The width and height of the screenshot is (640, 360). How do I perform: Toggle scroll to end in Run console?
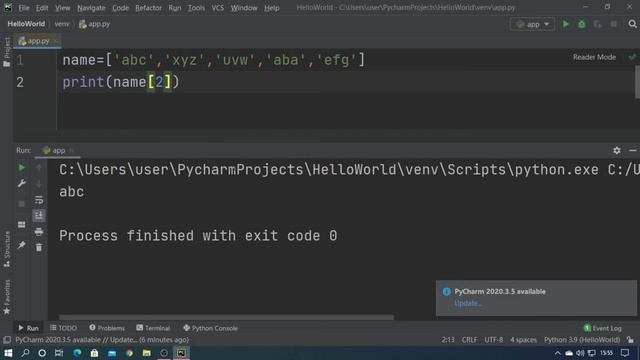[39, 216]
